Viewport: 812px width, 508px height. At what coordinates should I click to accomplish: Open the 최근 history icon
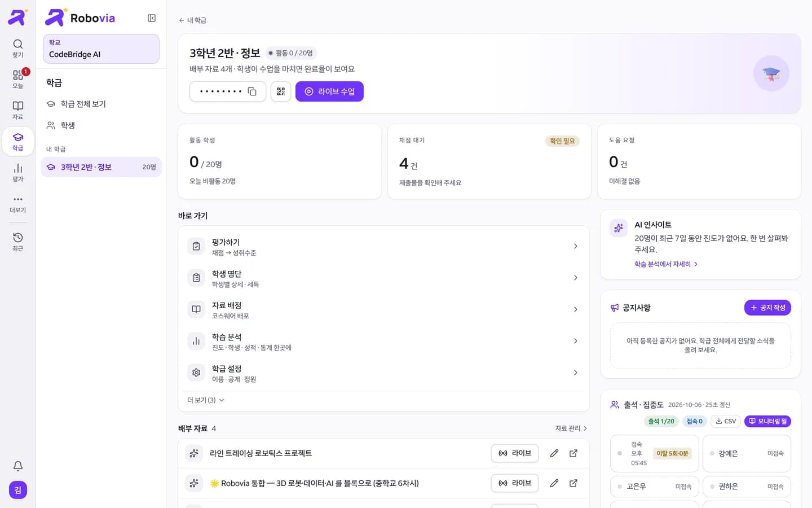point(17,242)
